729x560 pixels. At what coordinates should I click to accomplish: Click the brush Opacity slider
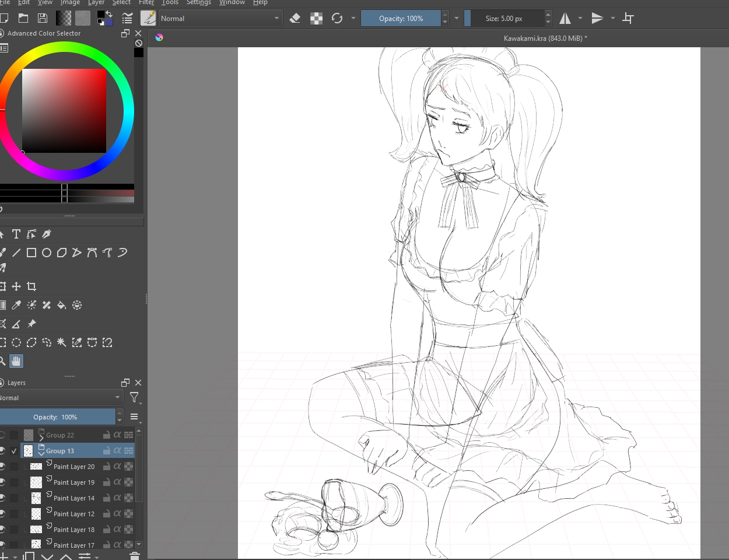401,19
